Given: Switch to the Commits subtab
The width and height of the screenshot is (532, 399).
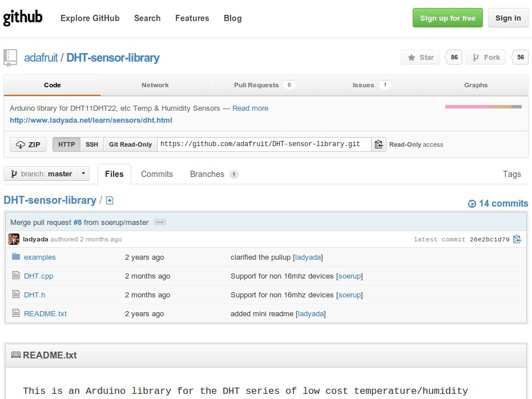Looking at the screenshot, I should pos(157,174).
